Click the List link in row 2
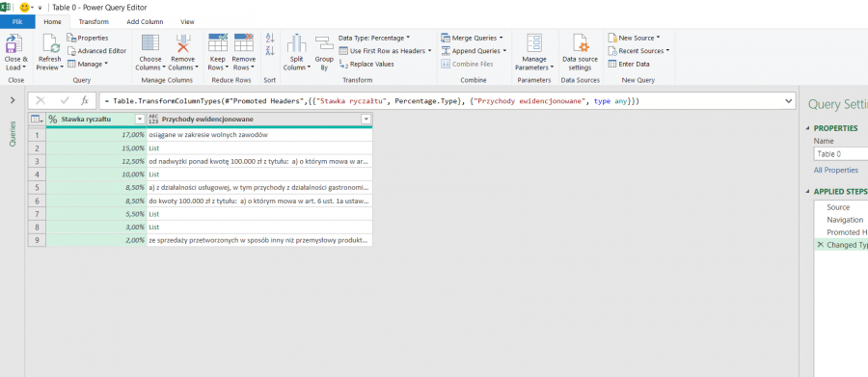The height and width of the screenshot is (377, 868). 154,148
